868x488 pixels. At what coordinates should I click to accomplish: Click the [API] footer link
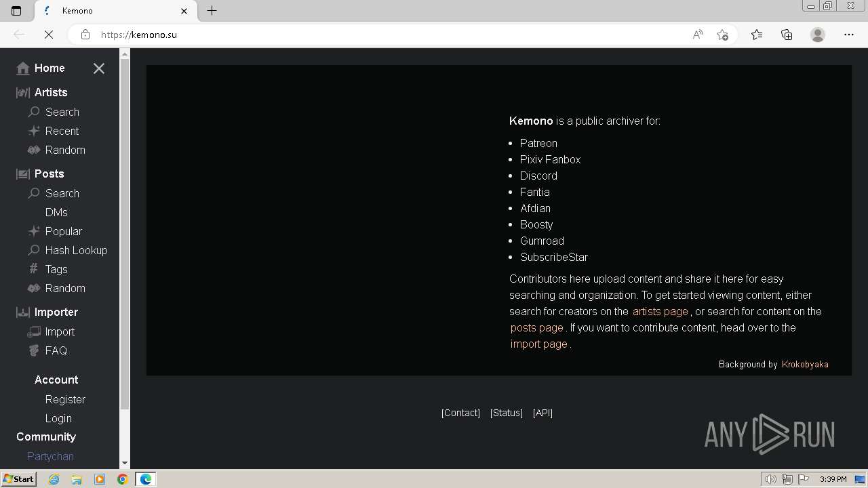point(542,413)
